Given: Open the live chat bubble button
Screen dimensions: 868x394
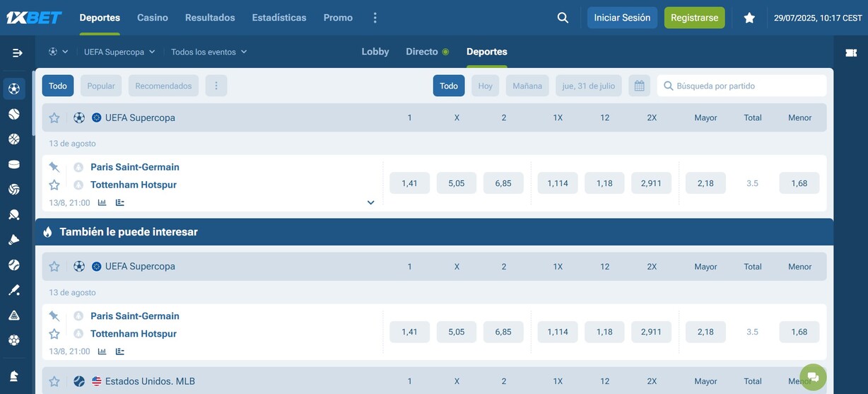Looking at the screenshot, I should (x=813, y=377).
